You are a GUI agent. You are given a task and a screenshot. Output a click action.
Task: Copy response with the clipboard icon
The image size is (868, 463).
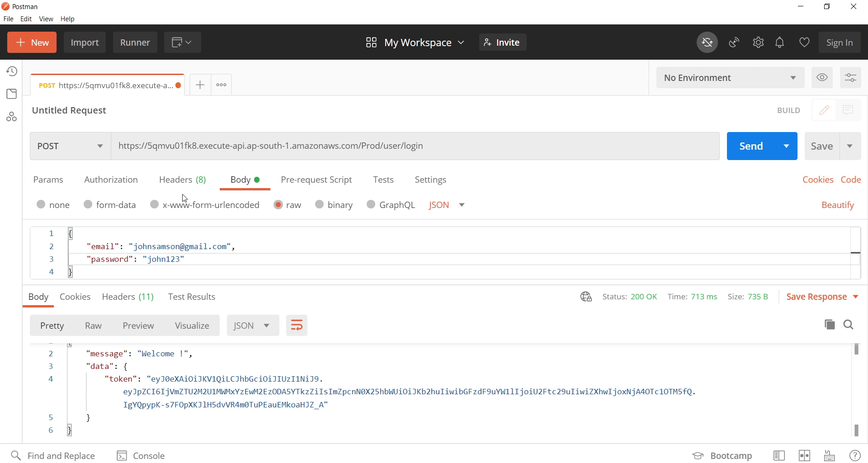[x=830, y=325]
